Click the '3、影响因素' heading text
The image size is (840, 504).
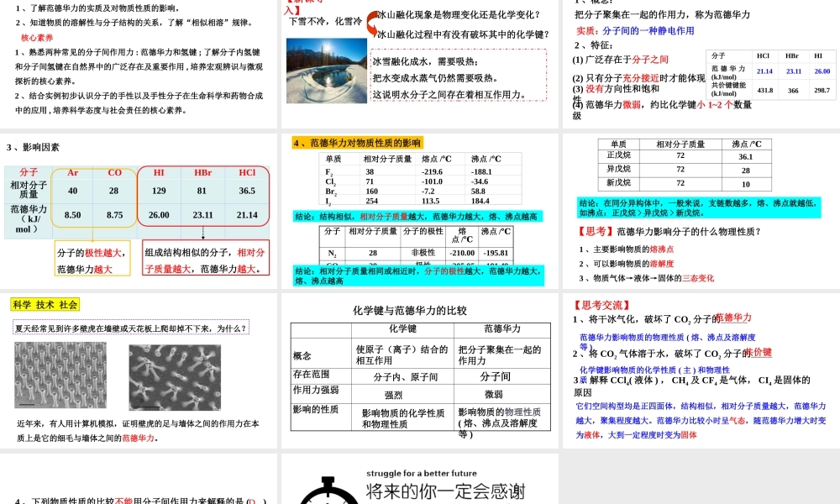tap(33, 147)
